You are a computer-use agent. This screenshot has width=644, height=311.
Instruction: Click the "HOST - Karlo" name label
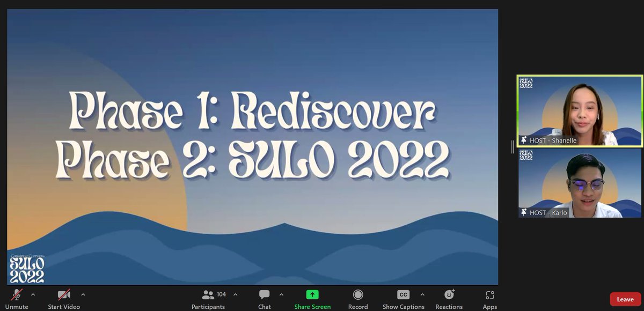point(548,213)
